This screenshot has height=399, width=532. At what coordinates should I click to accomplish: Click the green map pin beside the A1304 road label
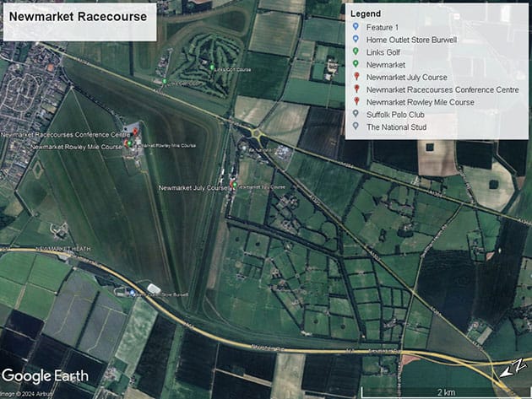(x=165, y=81)
